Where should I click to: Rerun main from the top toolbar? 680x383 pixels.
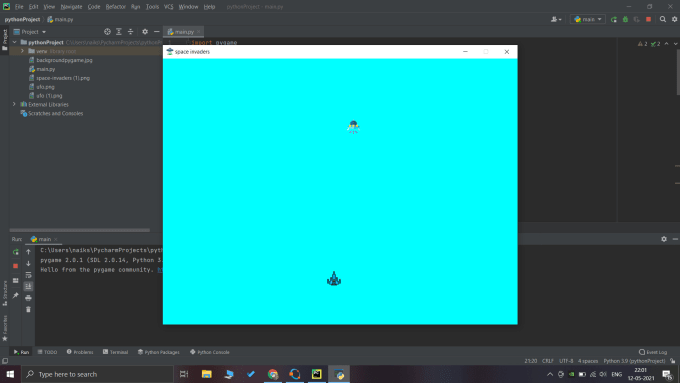[x=614, y=20]
